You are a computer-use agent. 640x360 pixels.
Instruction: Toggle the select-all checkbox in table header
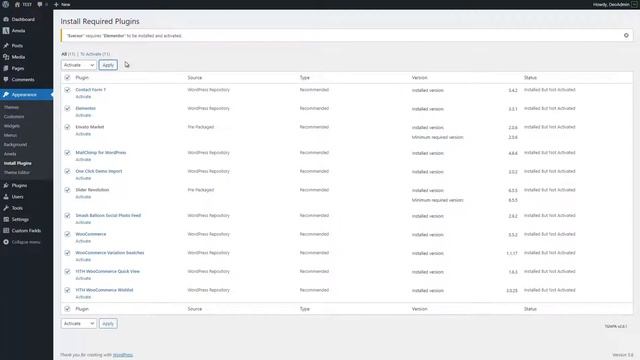tap(67, 78)
